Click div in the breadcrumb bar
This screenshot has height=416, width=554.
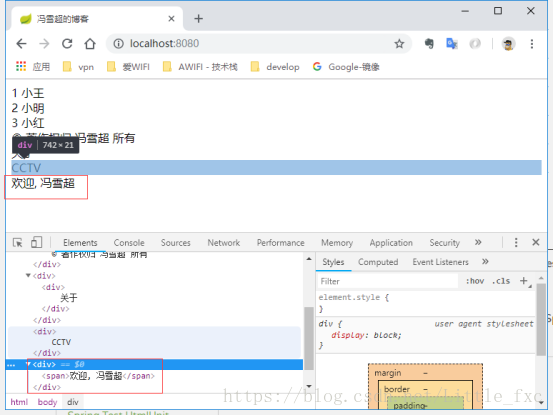[x=73, y=402]
